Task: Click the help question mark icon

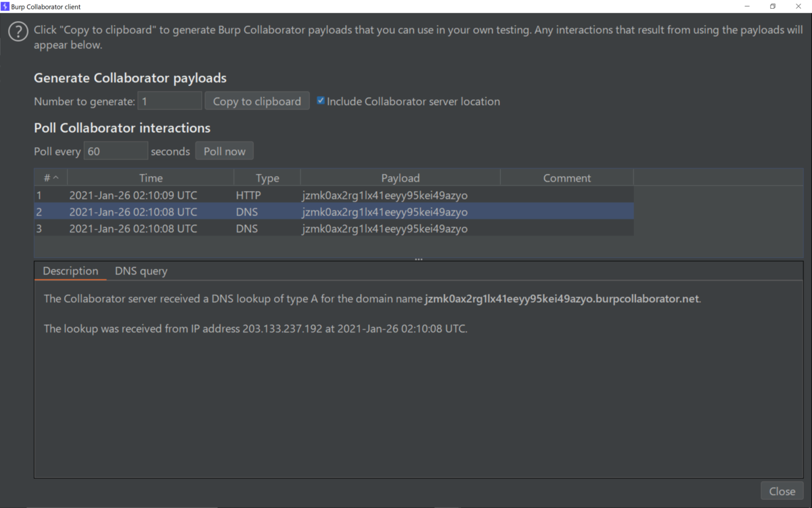Action: [x=18, y=31]
